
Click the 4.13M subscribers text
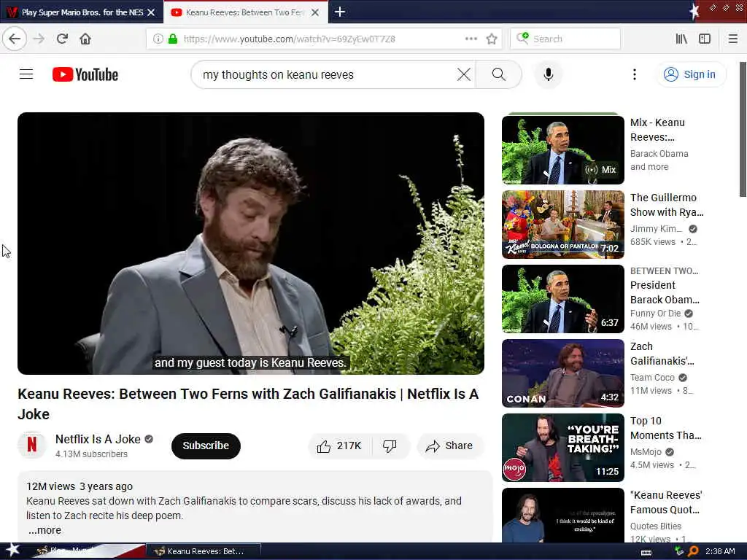click(91, 454)
